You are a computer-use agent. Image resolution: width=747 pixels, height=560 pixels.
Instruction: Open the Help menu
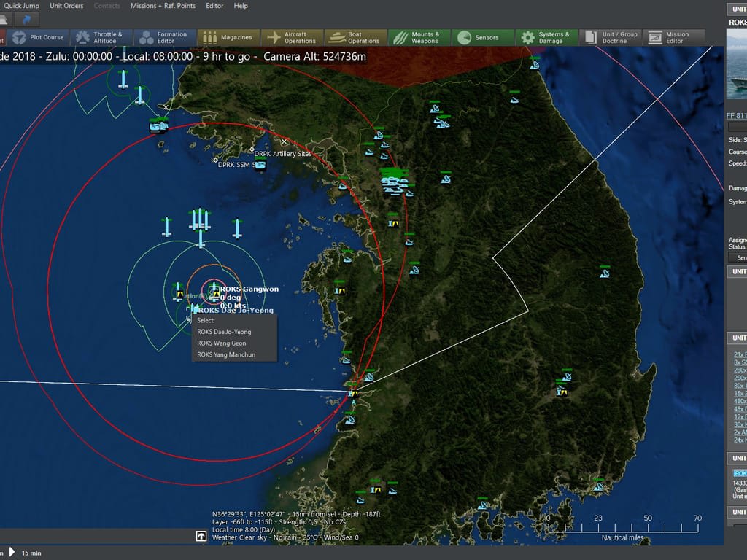click(x=241, y=6)
